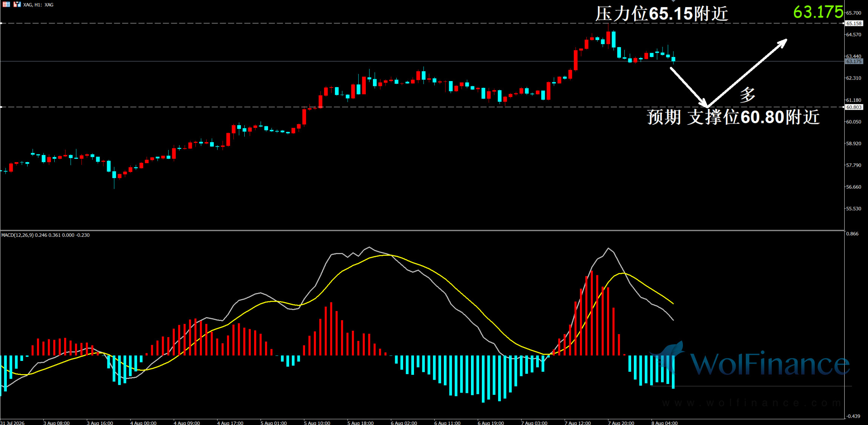The height and width of the screenshot is (425, 868).
Task: Click the "7 Aug 03:00" time label
Action: point(534,423)
